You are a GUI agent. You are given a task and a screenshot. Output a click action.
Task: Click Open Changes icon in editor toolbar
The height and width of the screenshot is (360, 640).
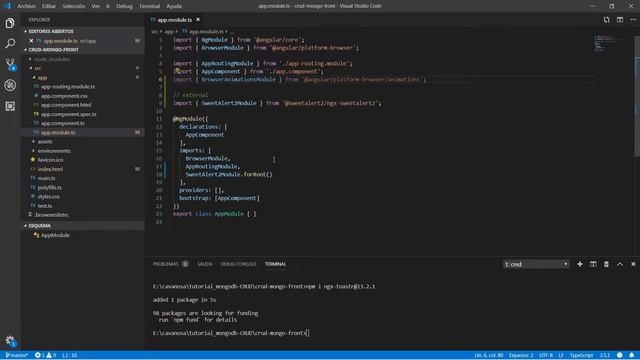tap(607, 20)
